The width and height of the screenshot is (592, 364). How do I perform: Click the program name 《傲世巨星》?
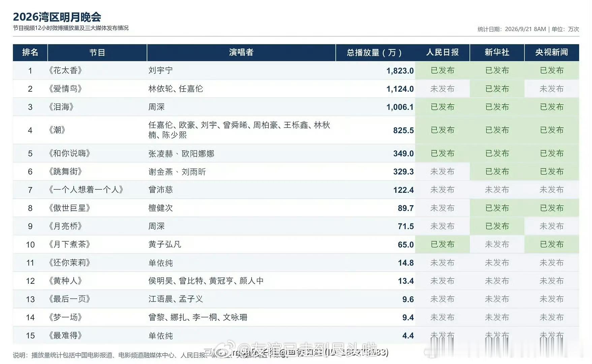(69, 208)
